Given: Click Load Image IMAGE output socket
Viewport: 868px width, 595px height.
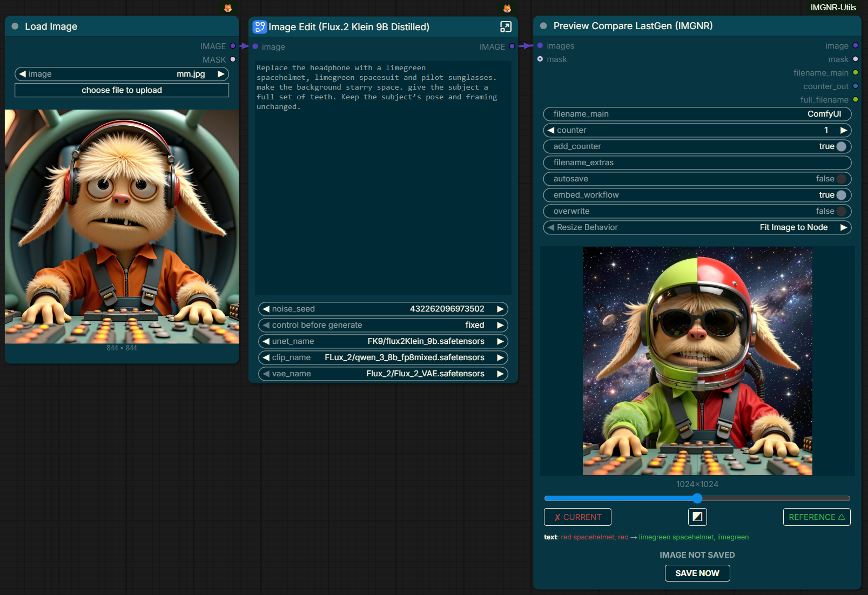Looking at the screenshot, I should [233, 46].
